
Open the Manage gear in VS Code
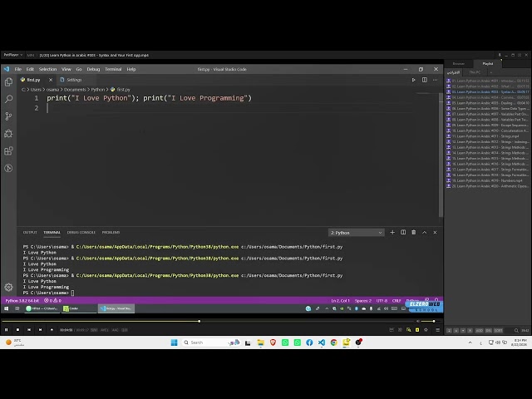tap(8, 288)
